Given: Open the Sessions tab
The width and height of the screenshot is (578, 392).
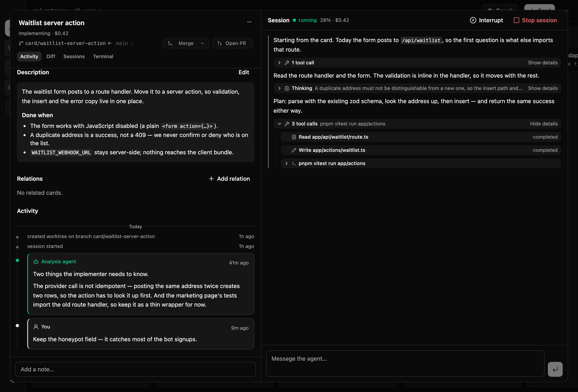Looking at the screenshot, I should coord(74,56).
